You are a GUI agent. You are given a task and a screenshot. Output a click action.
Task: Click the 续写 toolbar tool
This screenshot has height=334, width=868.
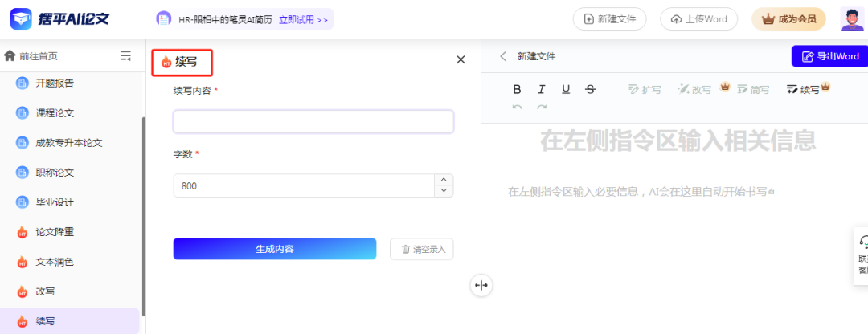(804, 90)
